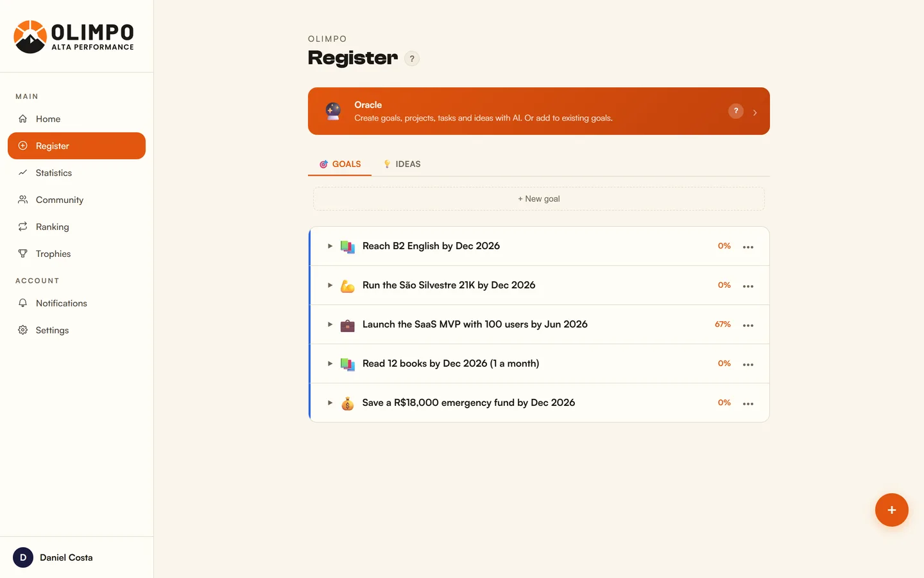Click the Oracle crystal ball icon
924x578 pixels.
(333, 111)
